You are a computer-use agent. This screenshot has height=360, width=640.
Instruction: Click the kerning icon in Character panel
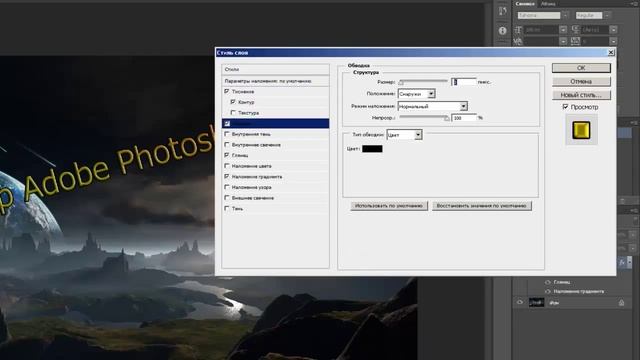click(518, 41)
